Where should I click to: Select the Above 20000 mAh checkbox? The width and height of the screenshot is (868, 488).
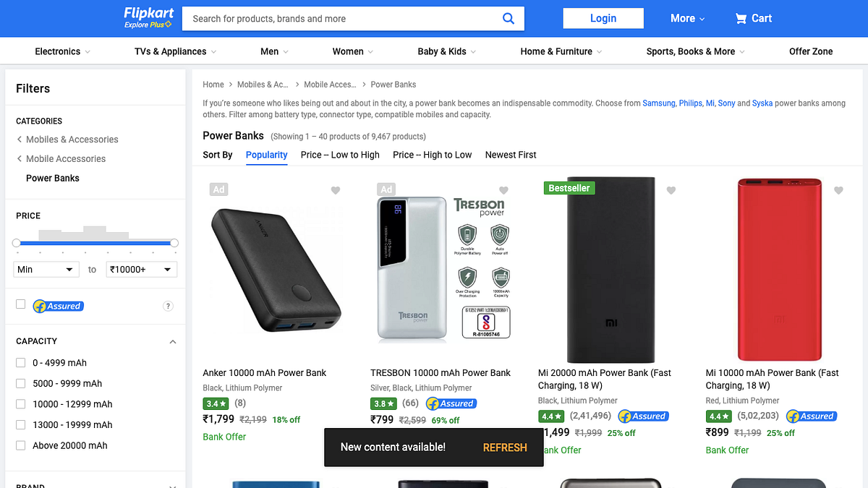(x=20, y=445)
